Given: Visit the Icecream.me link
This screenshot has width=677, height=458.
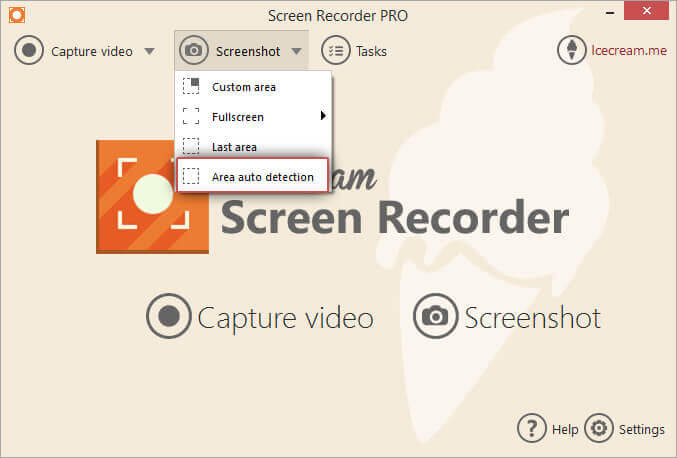Looking at the screenshot, I should [x=629, y=51].
